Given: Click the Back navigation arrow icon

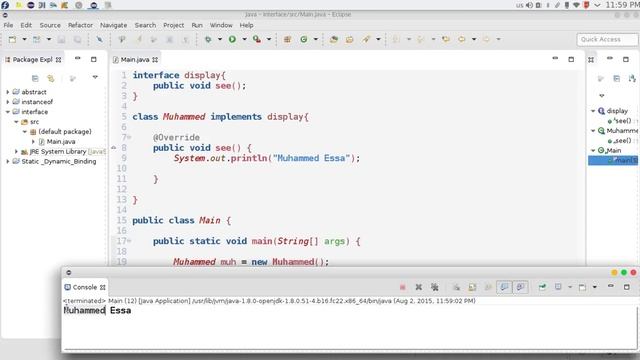Looking at the screenshot, I should tap(462, 39).
